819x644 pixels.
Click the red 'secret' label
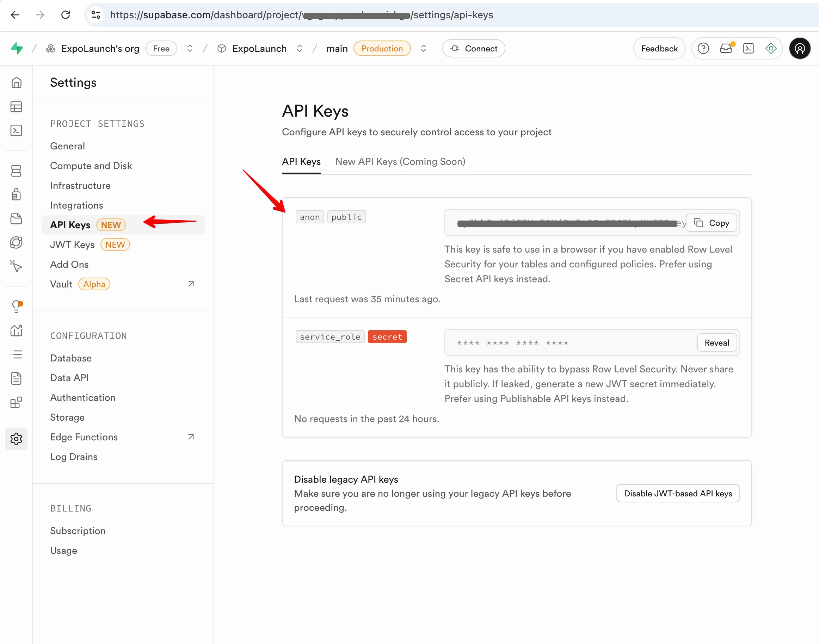pyautogui.click(x=387, y=337)
